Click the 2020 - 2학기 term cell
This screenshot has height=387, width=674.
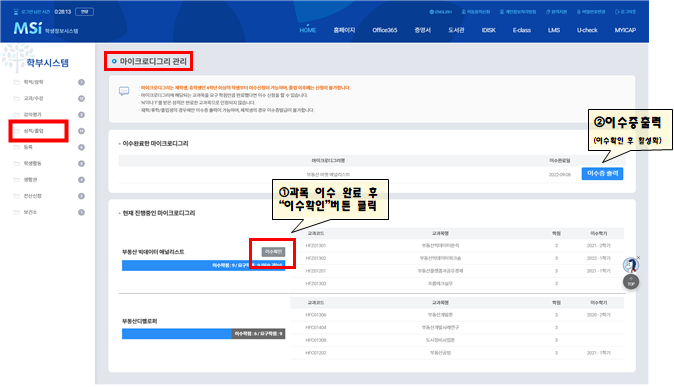coord(598,315)
